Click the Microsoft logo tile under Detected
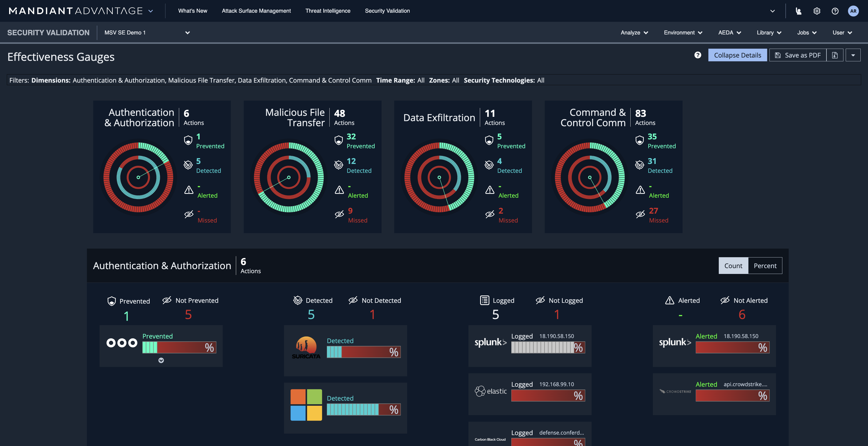The image size is (868, 446). (306, 404)
